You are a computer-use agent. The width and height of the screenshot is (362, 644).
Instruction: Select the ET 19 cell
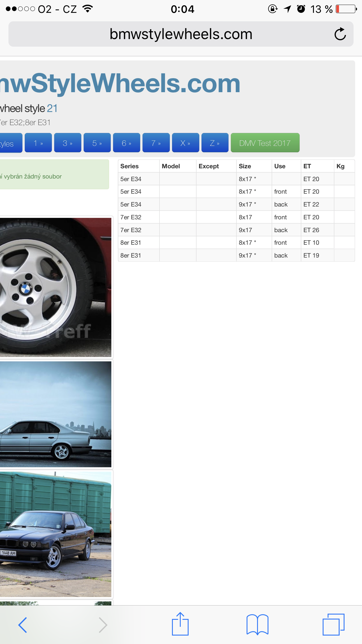(317, 256)
